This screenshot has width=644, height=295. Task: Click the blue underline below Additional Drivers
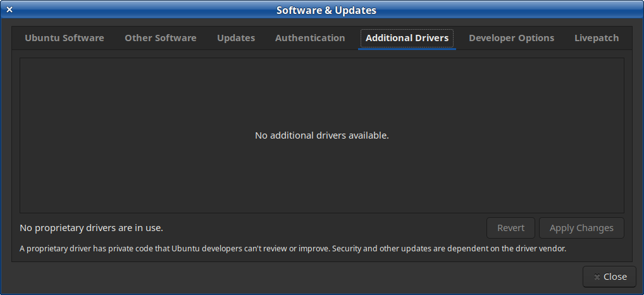pyautogui.click(x=407, y=49)
